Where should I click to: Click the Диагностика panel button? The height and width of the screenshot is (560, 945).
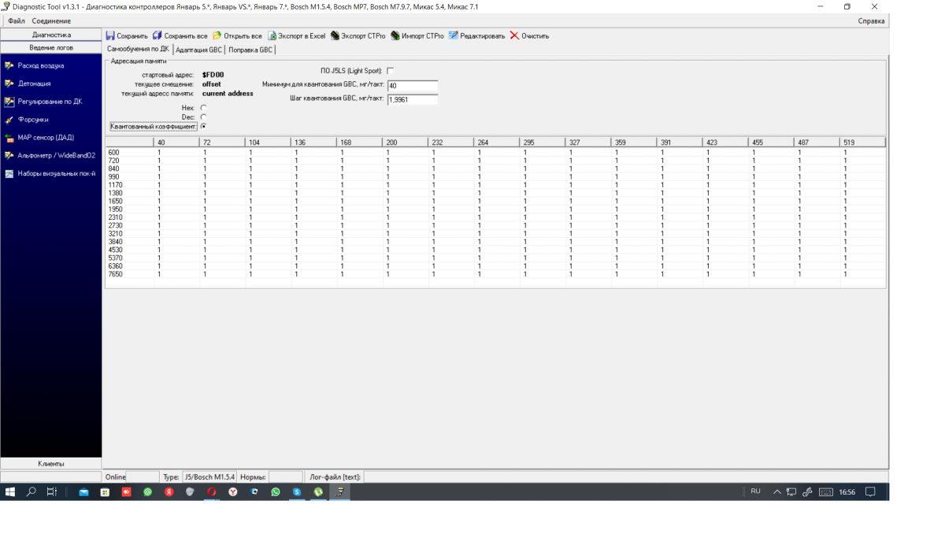pos(51,35)
